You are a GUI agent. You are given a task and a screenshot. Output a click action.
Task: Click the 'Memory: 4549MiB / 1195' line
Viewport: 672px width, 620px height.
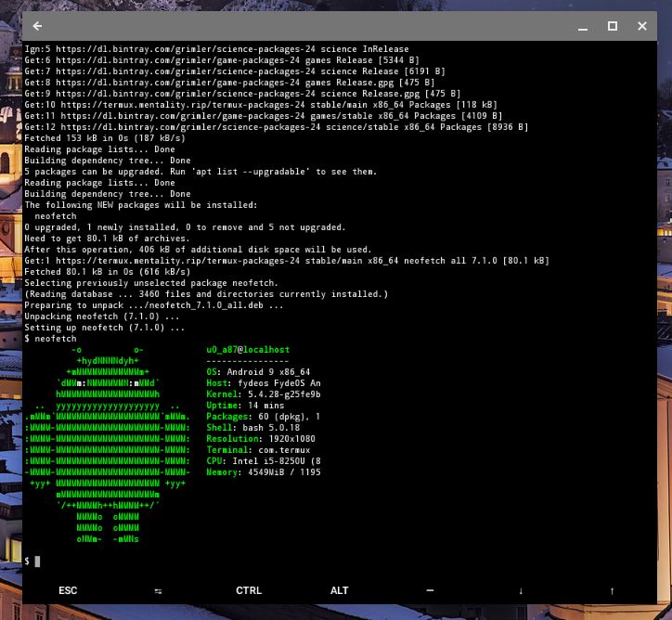coord(264,472)
